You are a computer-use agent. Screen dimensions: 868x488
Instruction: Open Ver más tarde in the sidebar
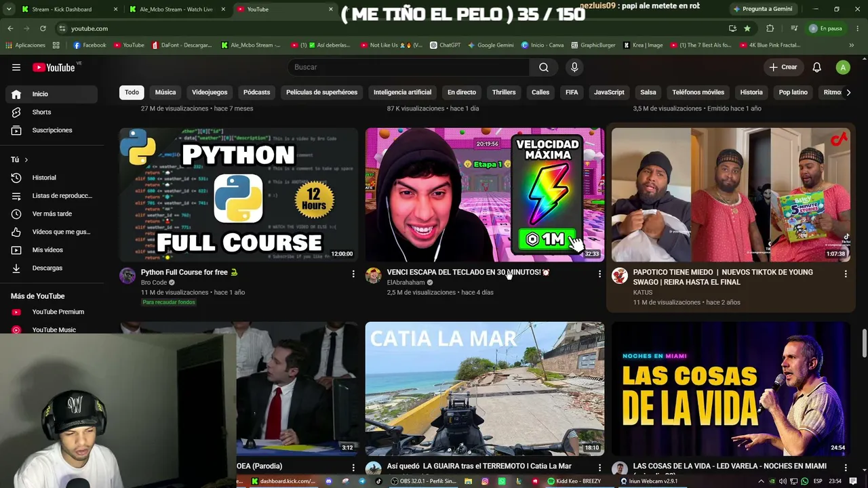(x=52, y=213)
